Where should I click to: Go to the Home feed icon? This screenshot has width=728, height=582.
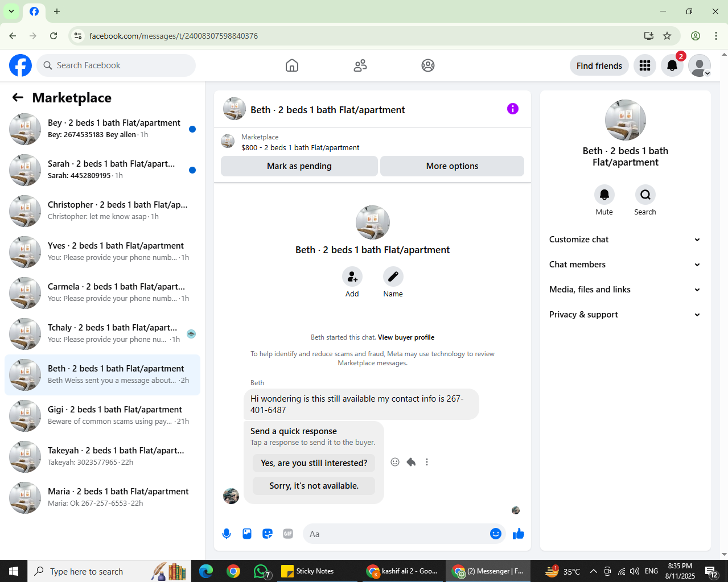[292, 65]
